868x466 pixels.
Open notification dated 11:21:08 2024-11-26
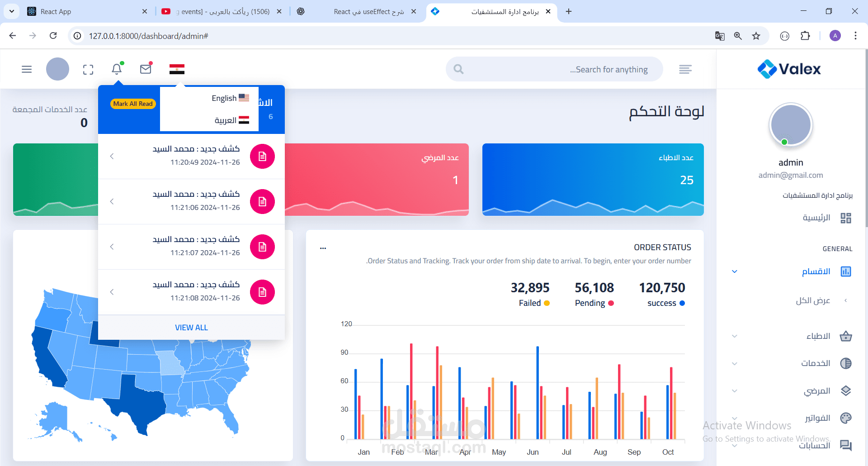(191, 292)
